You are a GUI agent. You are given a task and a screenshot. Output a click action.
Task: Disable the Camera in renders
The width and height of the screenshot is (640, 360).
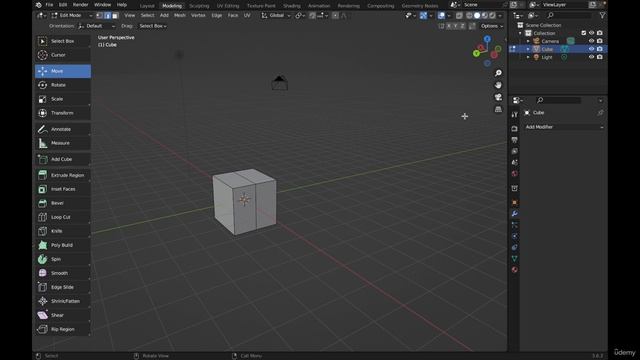(x=600, y=41)
